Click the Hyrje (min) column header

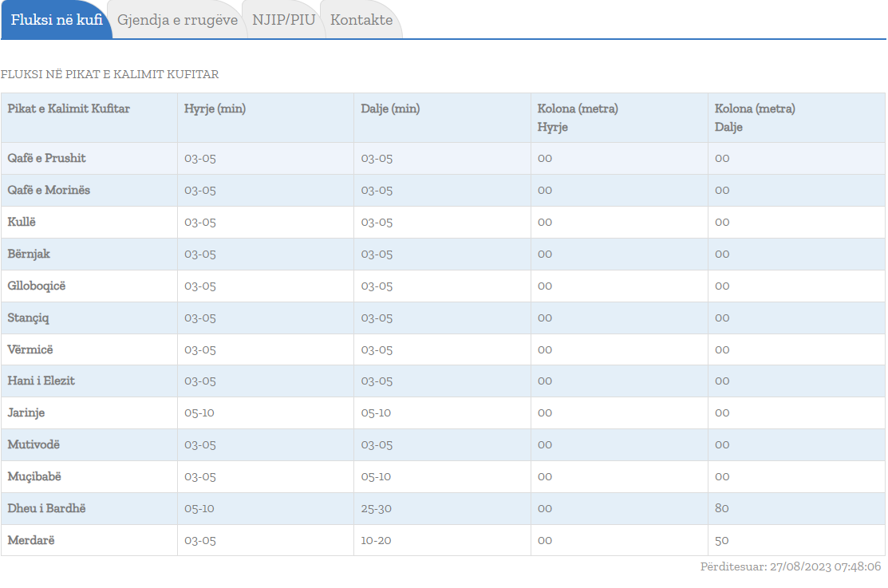click(215, 109)
